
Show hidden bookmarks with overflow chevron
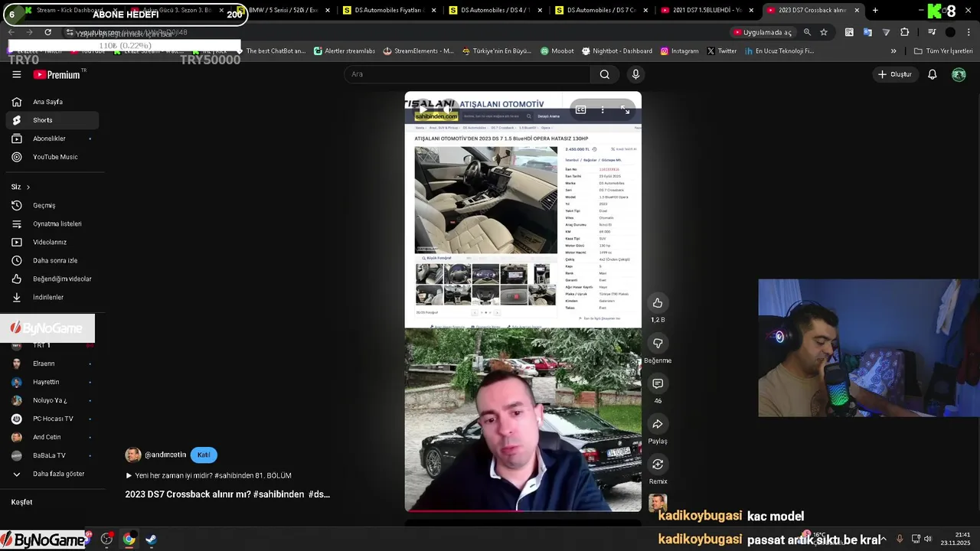(893, 51)
